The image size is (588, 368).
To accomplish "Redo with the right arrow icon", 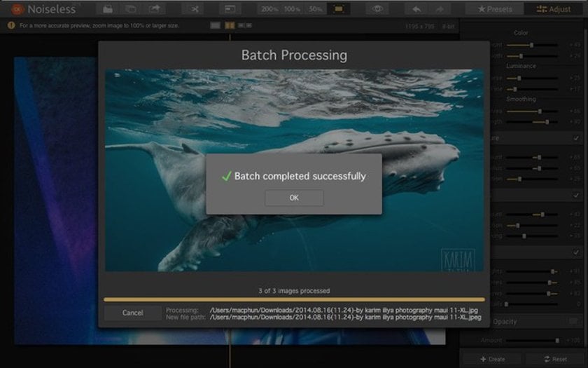I will coord(440,9).
